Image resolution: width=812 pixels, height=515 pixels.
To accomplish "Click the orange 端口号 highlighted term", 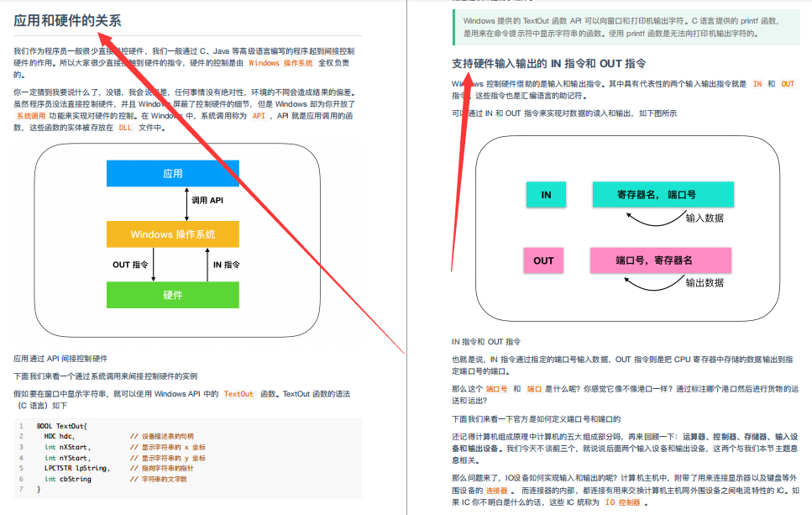I will pos(495,389).
